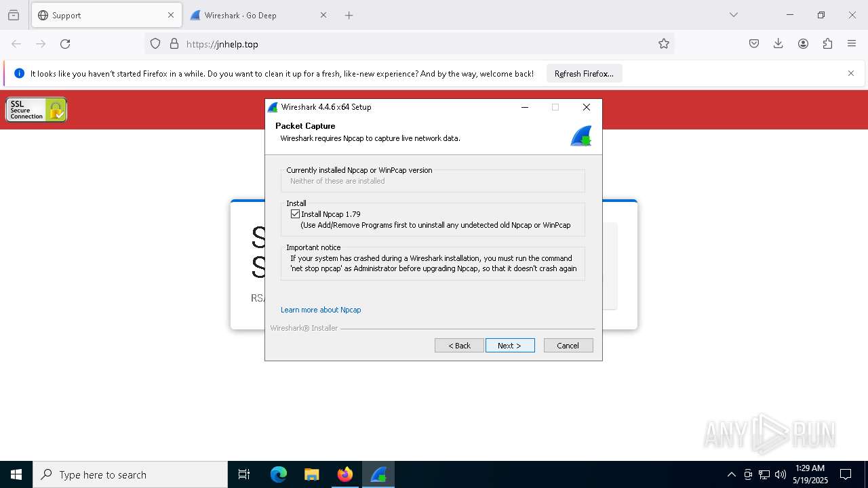Image resolution: width=868 pixels, height=488 pixels.
Task: Close the Support tab
Action: coord(171,15)
